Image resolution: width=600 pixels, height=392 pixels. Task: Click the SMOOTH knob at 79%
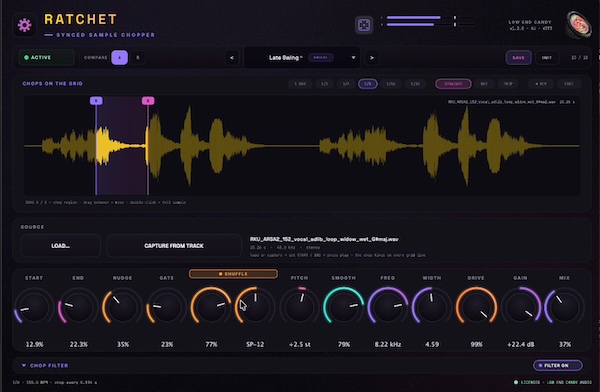coord(344,307)
